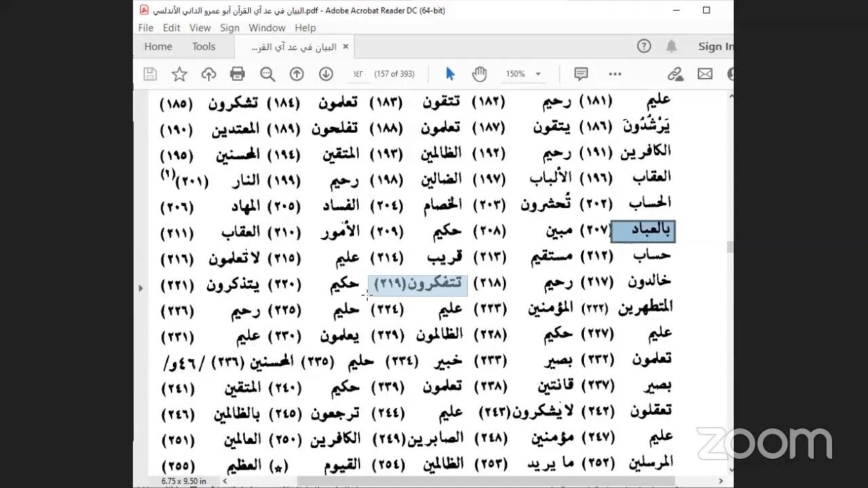Print the document with the printer icon
Screen dimensions: 868x488
click(x=237, y=74)
